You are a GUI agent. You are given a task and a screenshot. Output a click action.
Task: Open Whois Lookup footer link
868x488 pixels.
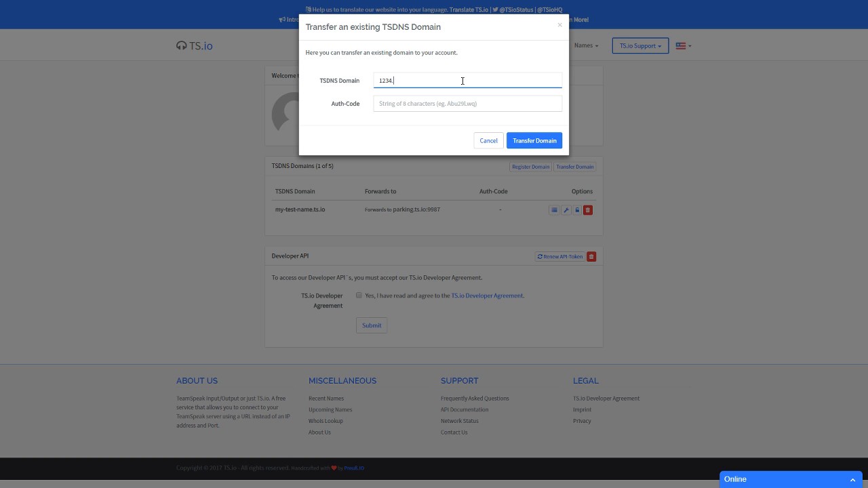[325, 421]
